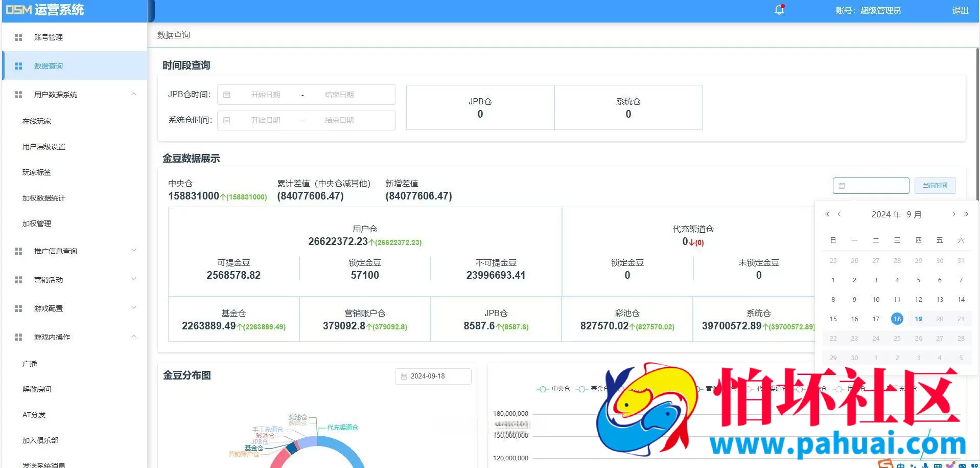The height and width of the screenshot is (468, 980).
Task: Focus 系统仓时间 结束日期 field
Action: (339, 120)
